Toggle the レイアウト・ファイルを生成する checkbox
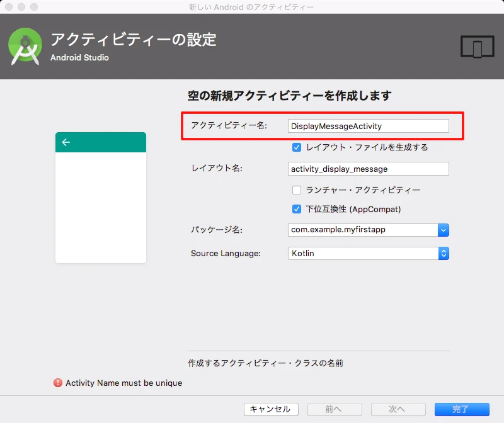Image resolution: width=504 pixels, height=423 pixels. pos(297,147)
